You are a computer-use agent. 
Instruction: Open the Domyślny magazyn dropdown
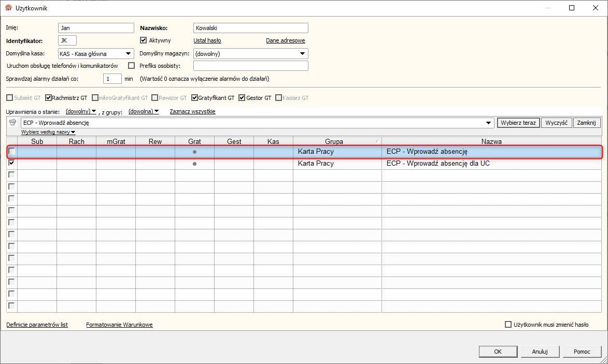coord(303,53)
